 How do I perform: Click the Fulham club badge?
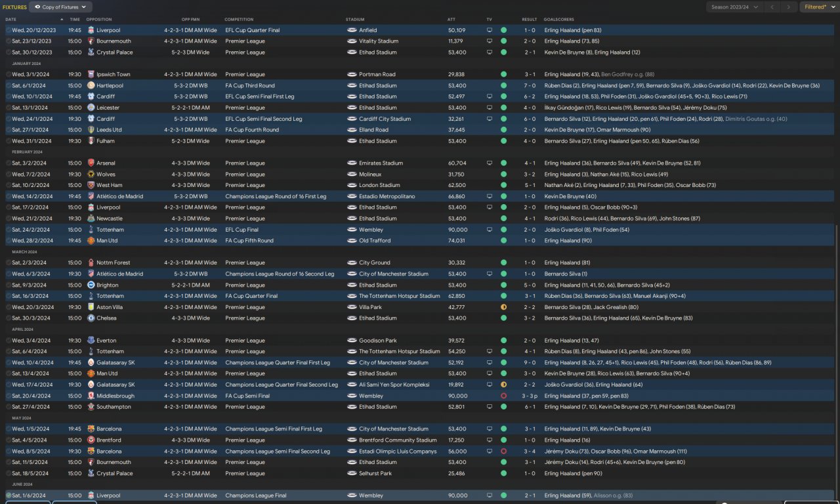tap(91, 141)
